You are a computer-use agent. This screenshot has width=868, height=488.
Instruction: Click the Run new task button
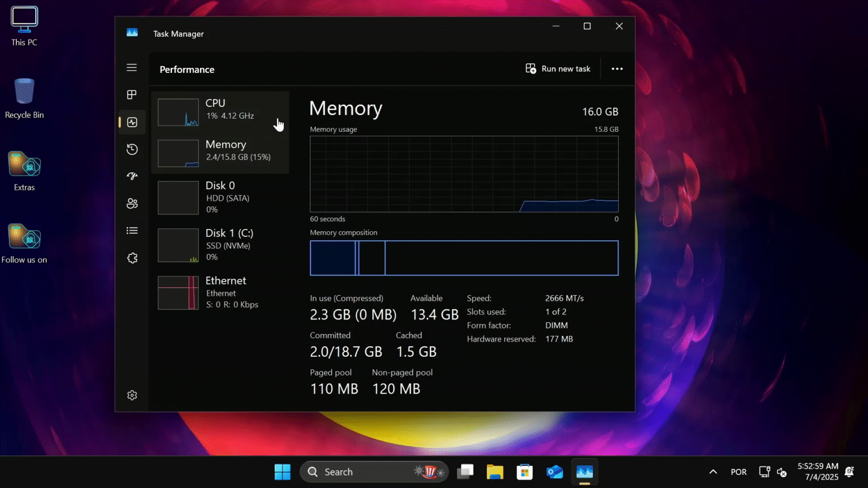point(558,69)
